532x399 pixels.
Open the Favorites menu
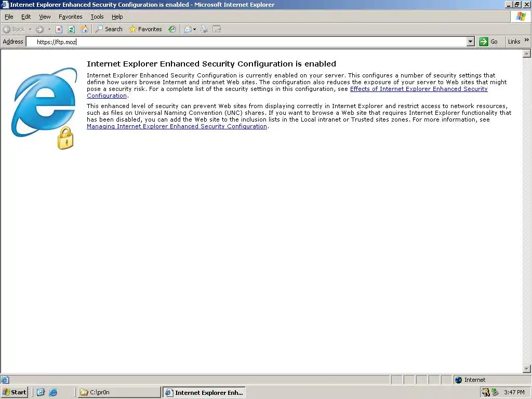(x=70, y=17)
